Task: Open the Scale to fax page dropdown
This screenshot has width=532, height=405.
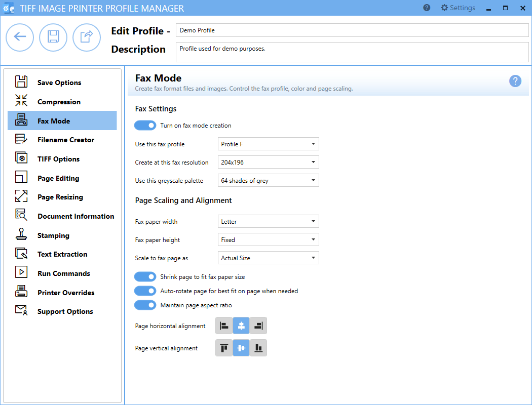Action: coord(268,258)
